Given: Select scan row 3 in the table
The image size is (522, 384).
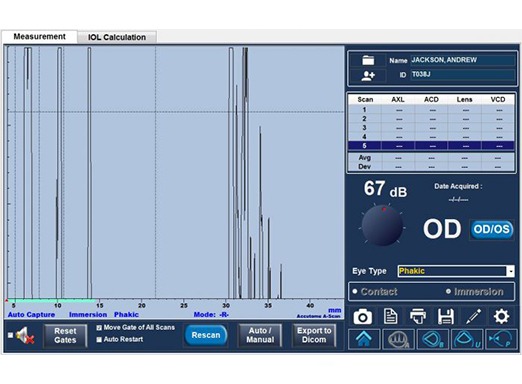Looking at the screenshot, I should (431, 128).
